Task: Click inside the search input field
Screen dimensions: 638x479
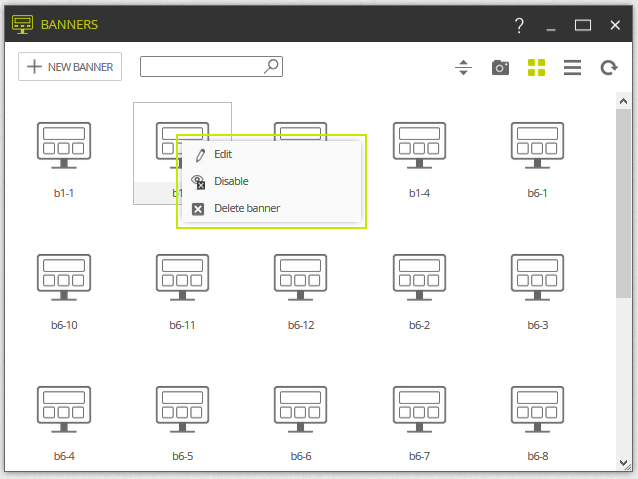Action: (202, 66)
